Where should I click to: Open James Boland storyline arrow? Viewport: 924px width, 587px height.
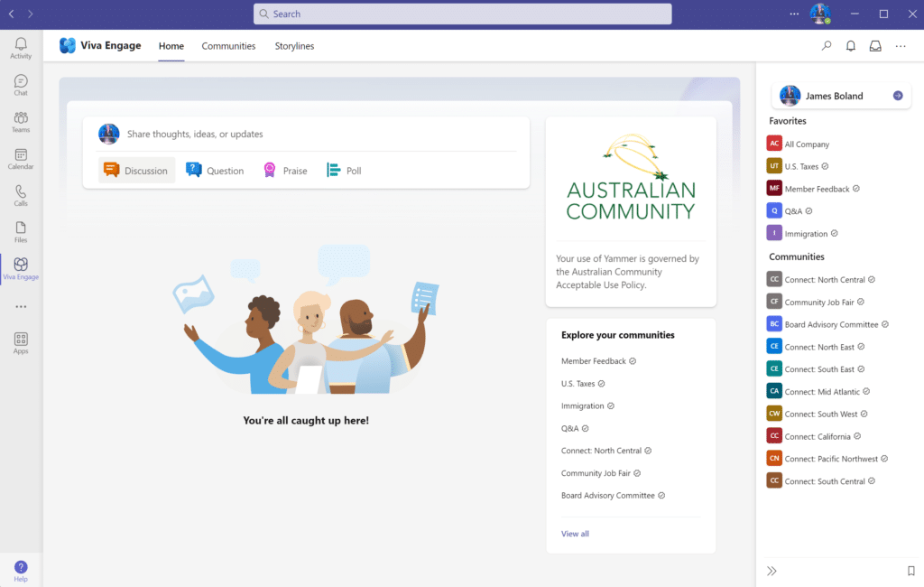(898, 96)
